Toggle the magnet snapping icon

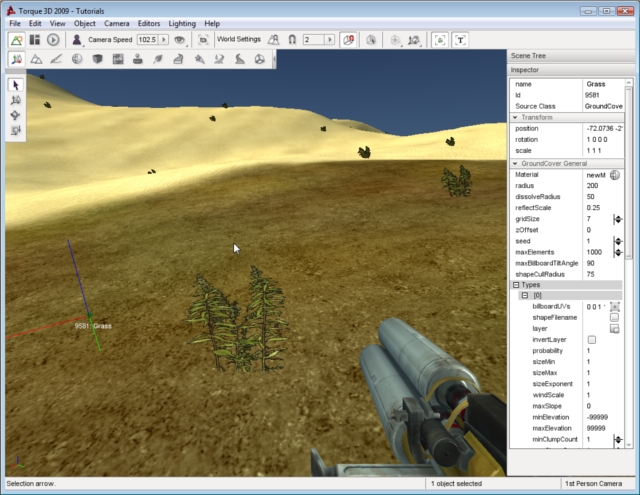pyautogui.click(x=291, y=40)
